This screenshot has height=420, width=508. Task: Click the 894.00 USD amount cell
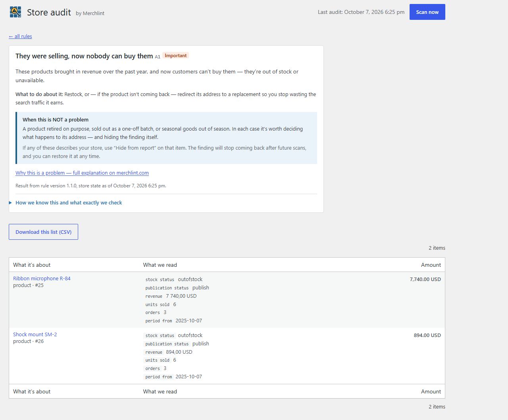[x=427, y=335]
